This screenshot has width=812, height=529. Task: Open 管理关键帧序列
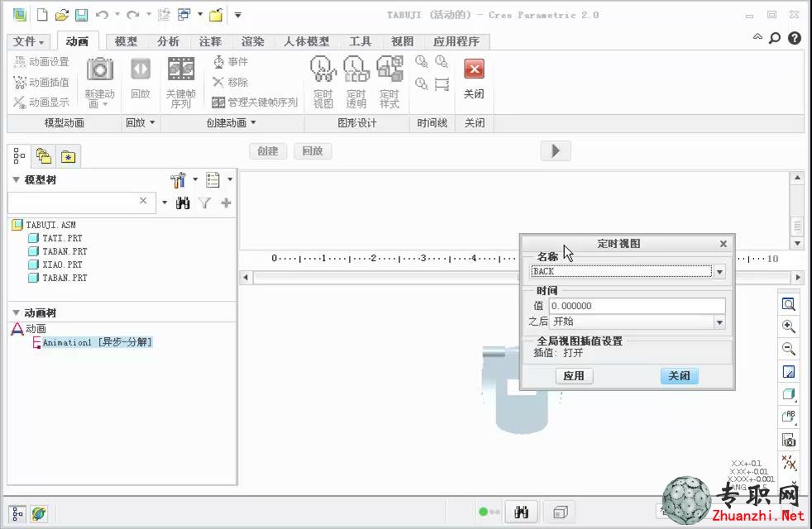tap(255, 102)
